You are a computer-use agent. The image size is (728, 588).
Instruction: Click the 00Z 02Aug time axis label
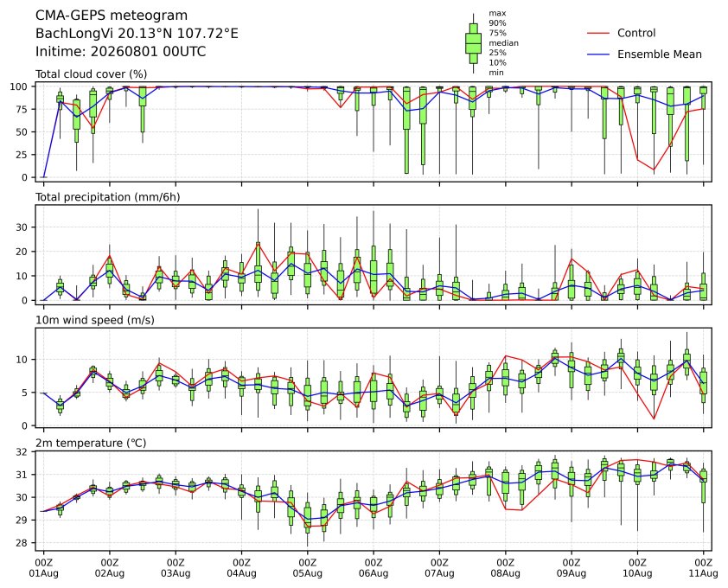110,568
